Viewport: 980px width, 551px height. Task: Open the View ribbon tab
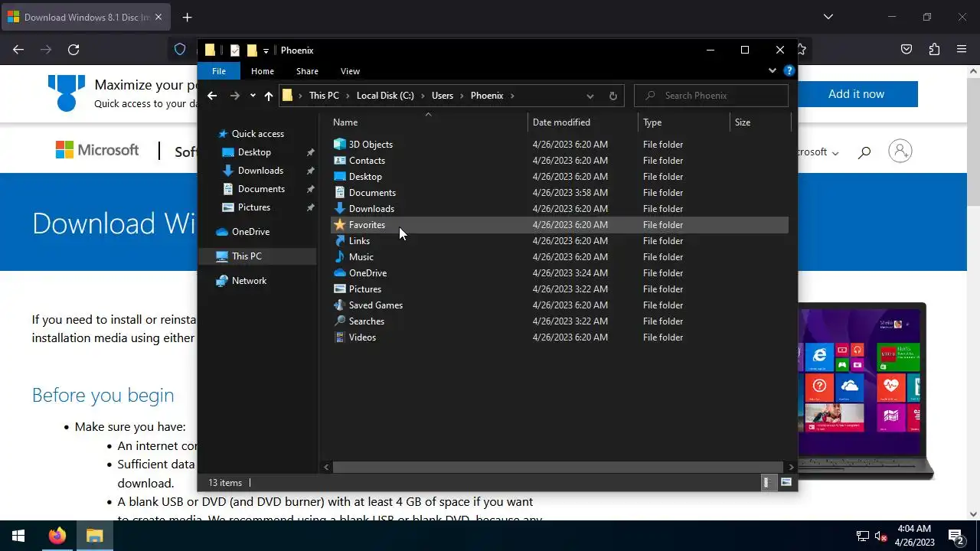click(x=350, y=71)
